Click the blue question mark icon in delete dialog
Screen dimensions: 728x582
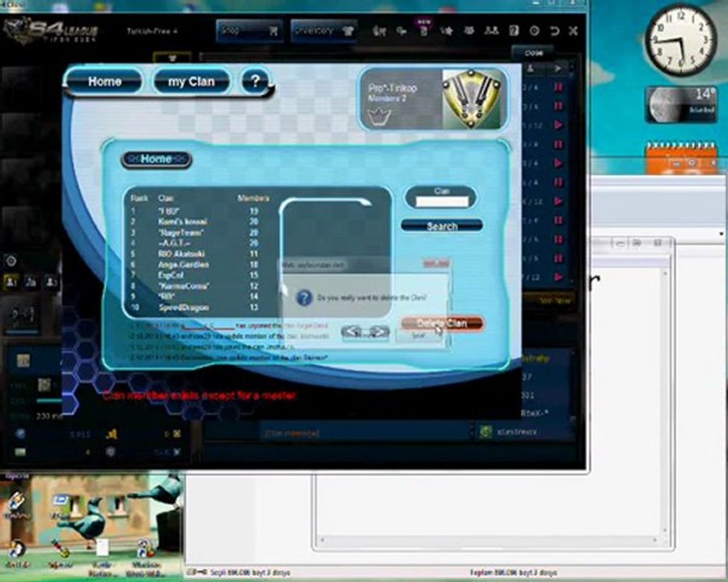coord(303,297)
